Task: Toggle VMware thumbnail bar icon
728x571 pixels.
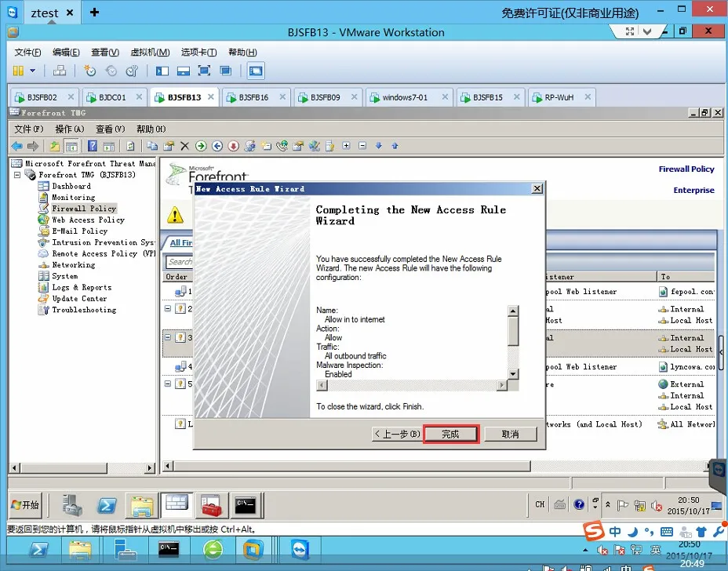Action: coord(184,71)
